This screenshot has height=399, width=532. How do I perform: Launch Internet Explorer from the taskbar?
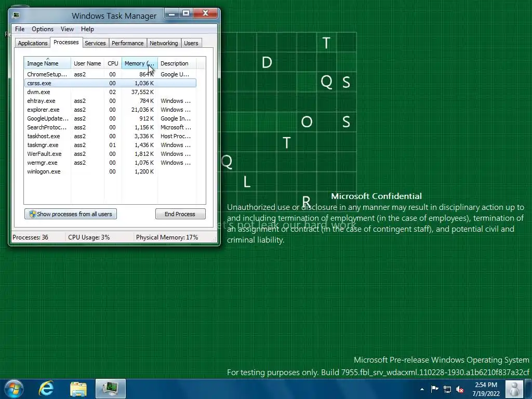46,389
